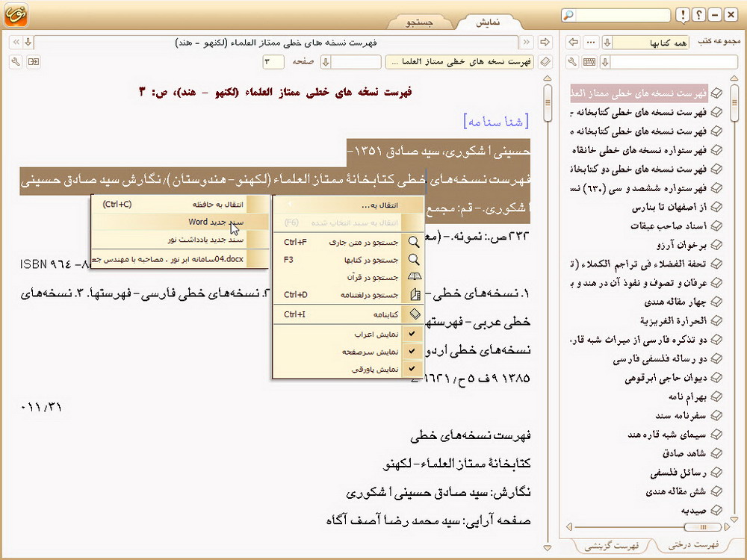Select چهار مقاله هندی in the book list

675,302
